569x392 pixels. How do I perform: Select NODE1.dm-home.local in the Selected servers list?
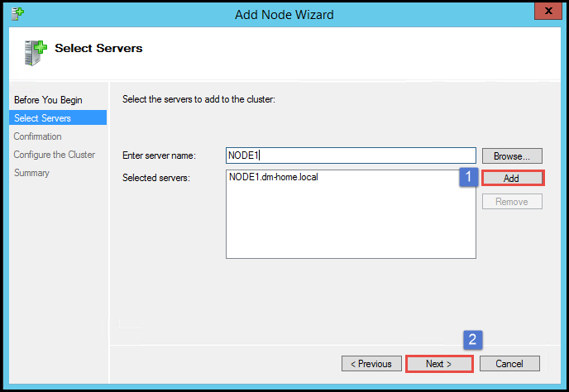(x=273, y=177)
